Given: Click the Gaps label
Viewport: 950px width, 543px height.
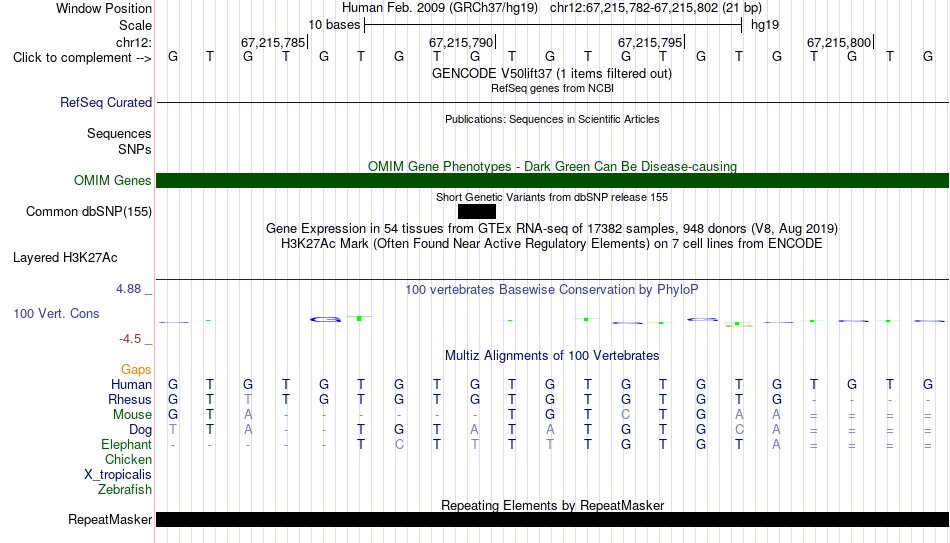Looking at the screenshot, I should (x=136, y=370).
